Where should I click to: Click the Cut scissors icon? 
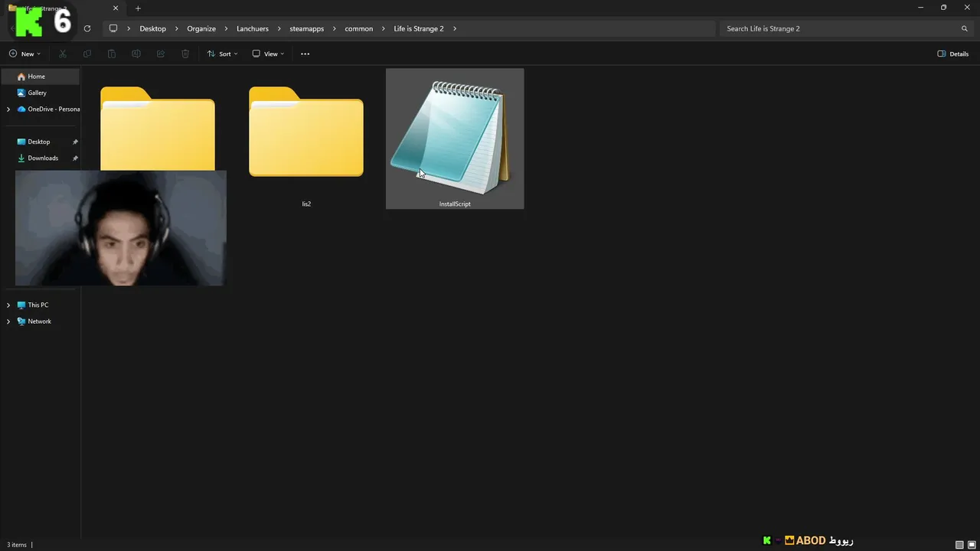[x=63, y=54]
